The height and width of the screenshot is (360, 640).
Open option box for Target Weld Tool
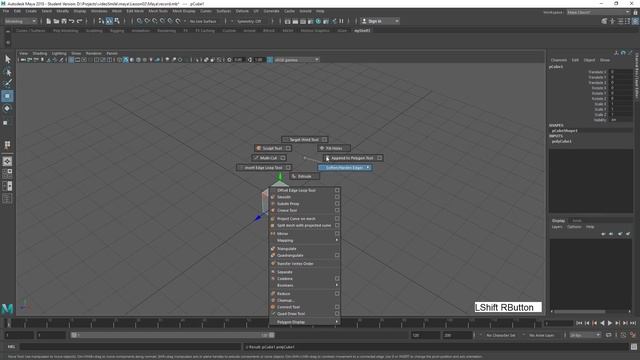pos(324,140)
